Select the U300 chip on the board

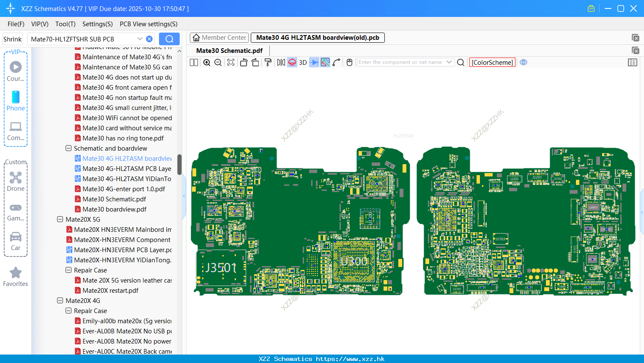[x=354, y=261]
